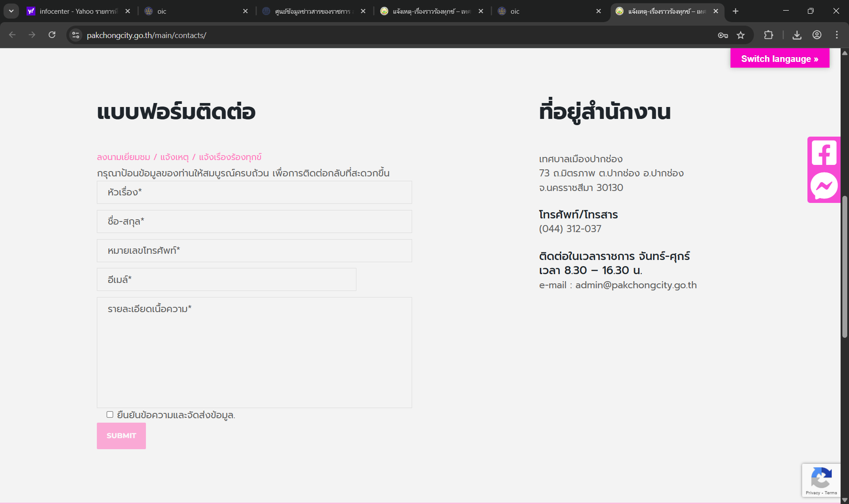Bookmark this page with star icon
849x504 pixels.
click(741, 35)
